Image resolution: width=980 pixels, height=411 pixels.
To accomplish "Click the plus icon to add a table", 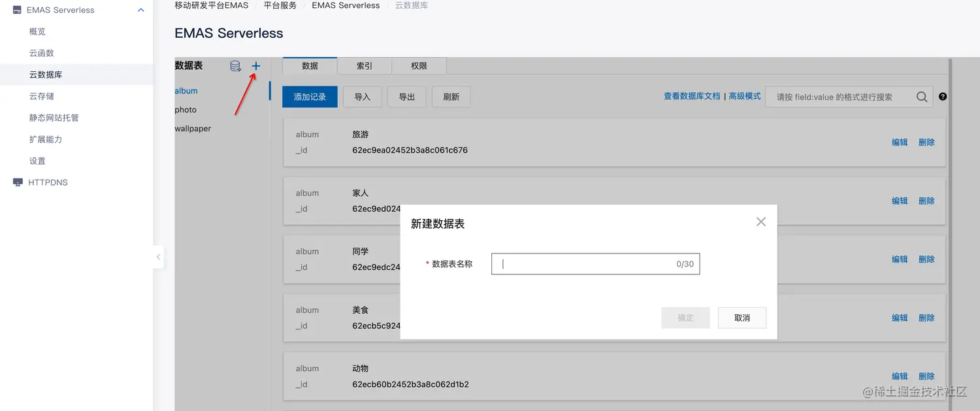I will pyautogui.click(x=256, y=66).
